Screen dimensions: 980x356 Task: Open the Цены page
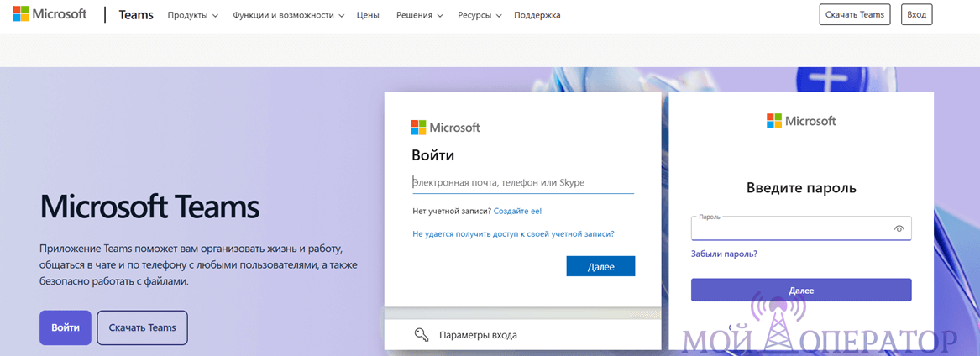click(x=368, y=15)
